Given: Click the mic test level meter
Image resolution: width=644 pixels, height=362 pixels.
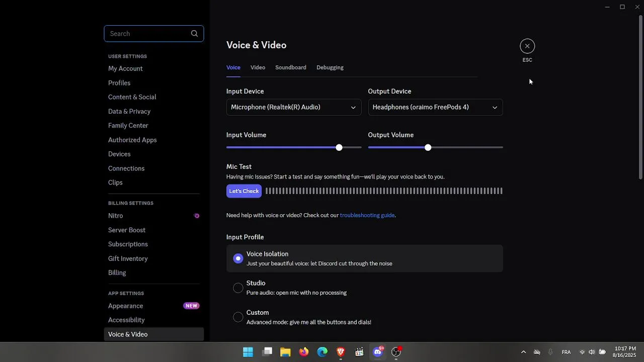Looking at the screenshot, I should click(x=384, y=191).
